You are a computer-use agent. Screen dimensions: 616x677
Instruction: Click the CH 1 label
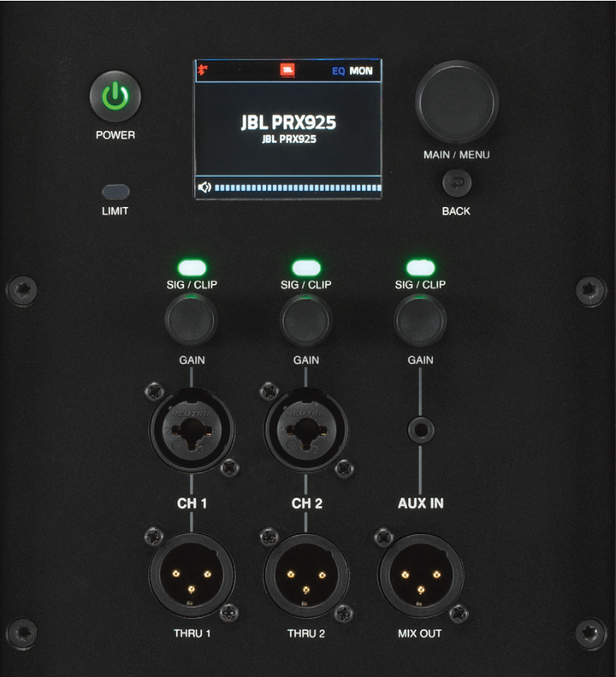coord(192,503)
